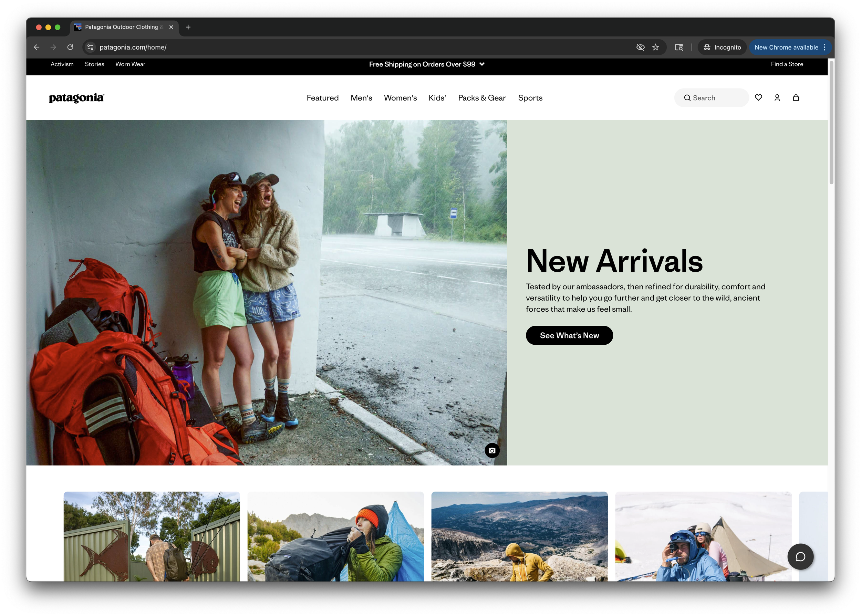Open the shopping bag icon

tap(796, 97)
